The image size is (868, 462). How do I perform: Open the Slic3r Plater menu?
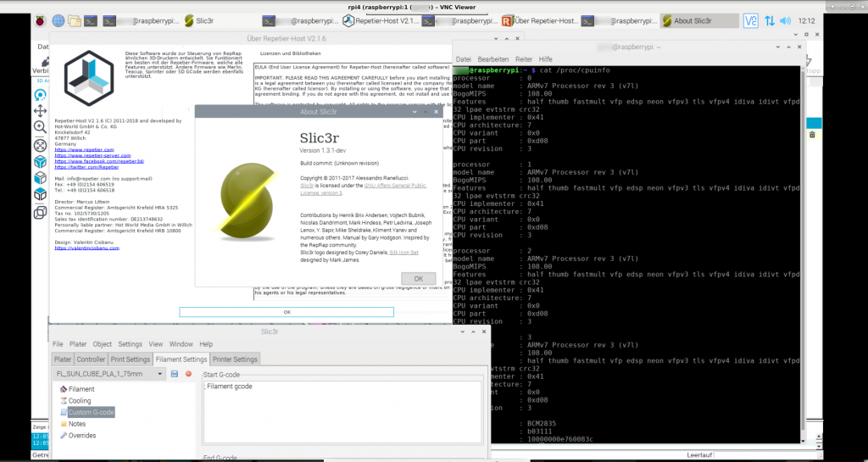coord(78,344)
